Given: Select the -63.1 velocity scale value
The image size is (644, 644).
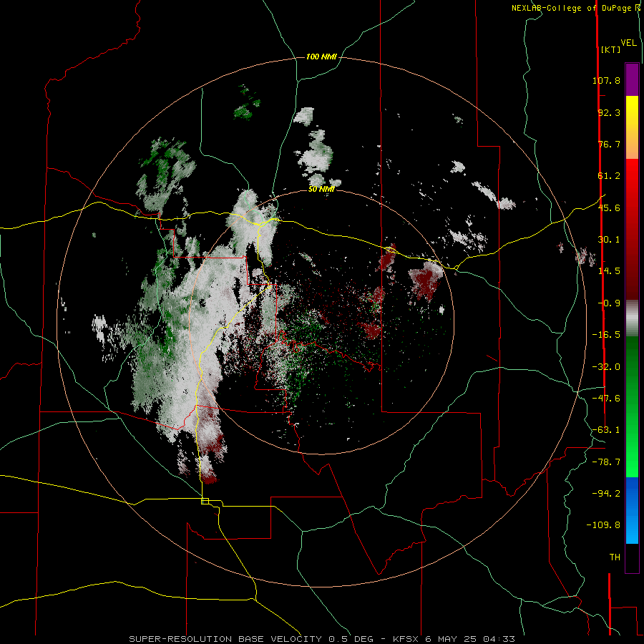Looking at the screenshot, I should click(606, 430).
